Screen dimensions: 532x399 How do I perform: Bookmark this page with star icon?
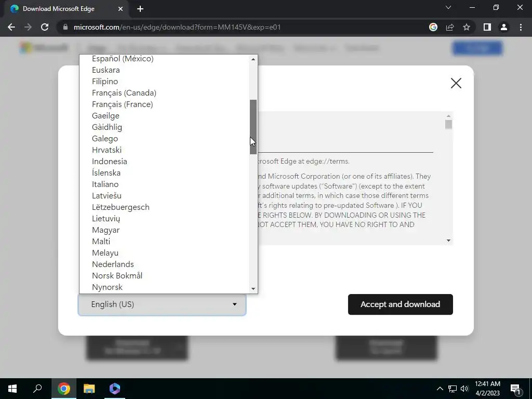point(467,27)
